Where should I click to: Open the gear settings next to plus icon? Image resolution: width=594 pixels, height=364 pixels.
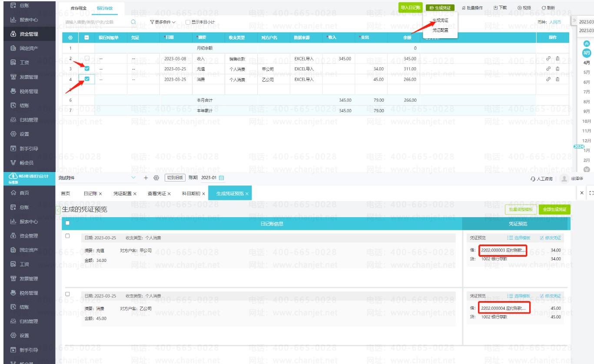(x=156, y=178)
